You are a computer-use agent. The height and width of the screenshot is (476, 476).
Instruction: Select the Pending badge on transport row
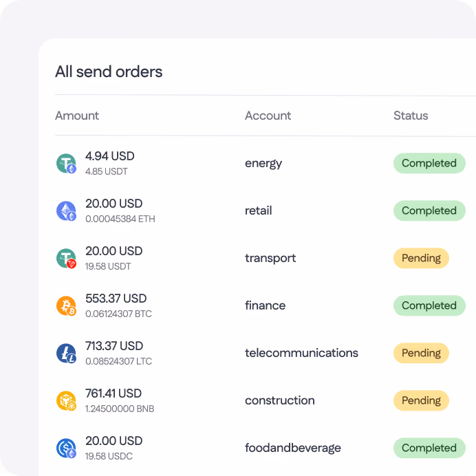[421, 259]
